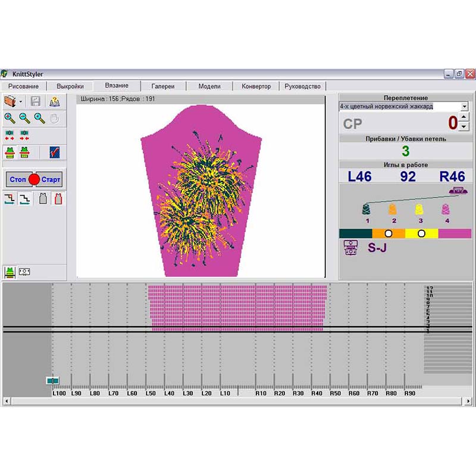Open the Руководство tab
Image resolution: width=476 pixels, height=476 pixels.
click(302, 86)
